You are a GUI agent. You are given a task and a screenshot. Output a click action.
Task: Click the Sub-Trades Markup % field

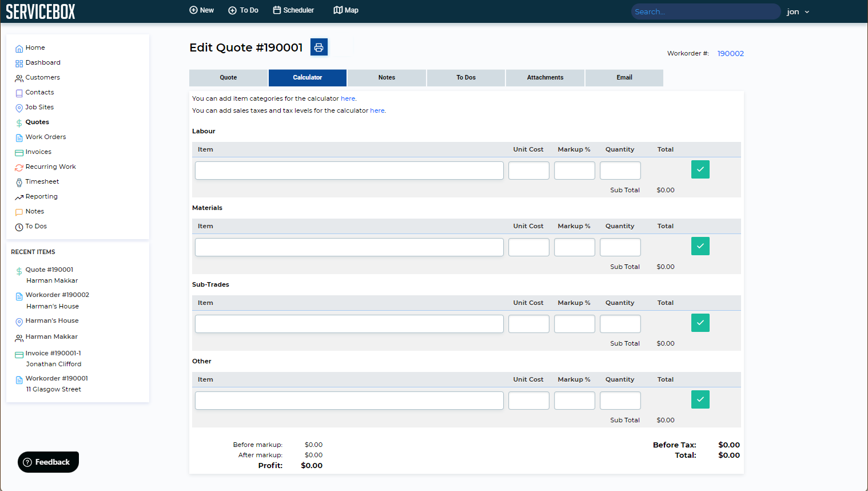point(575,324)
